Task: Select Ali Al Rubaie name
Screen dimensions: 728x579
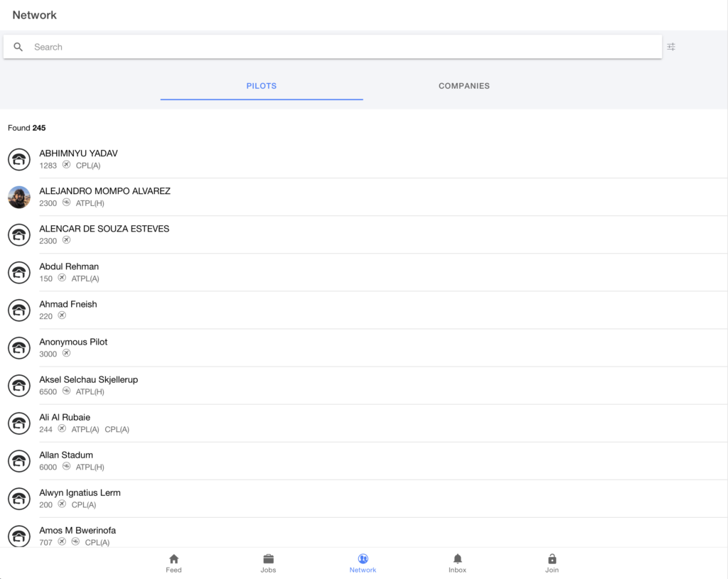Action: tap(65, 417)
